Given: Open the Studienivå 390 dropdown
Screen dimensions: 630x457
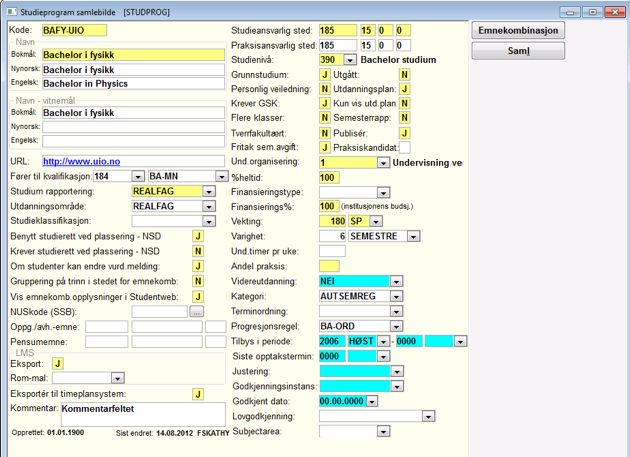Looking at the screenshot, I should pyautogui.click(x=350, y=60).
